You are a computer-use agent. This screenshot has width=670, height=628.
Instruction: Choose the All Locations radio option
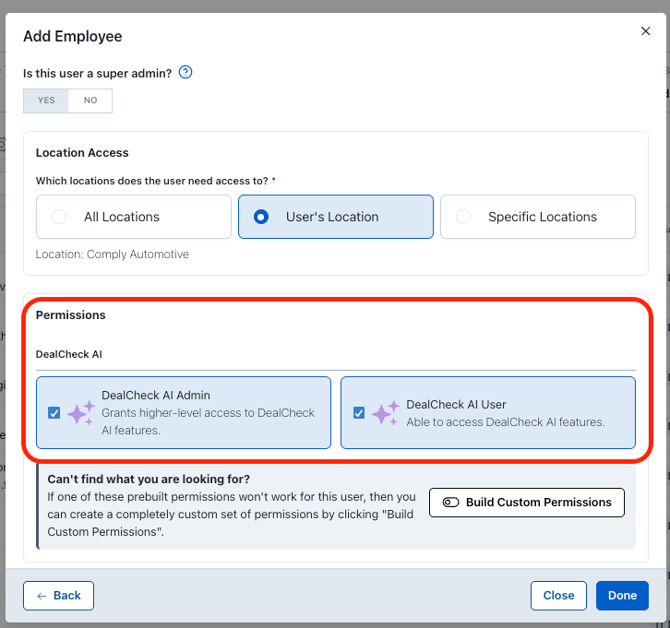(x=59, y=217)
